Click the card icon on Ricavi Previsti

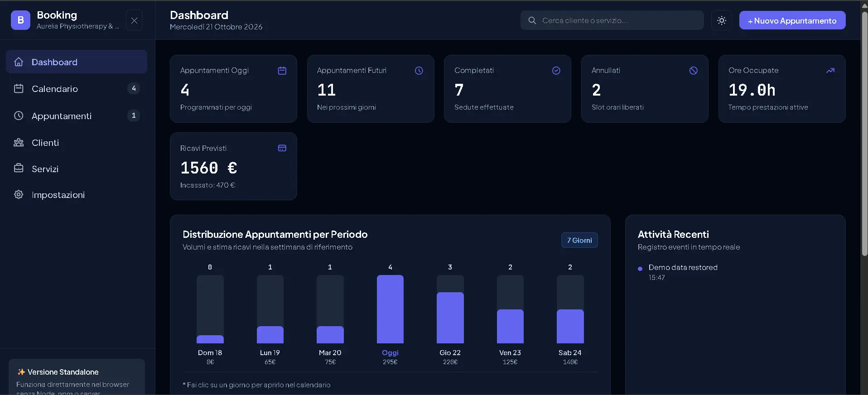click(282, 148)
